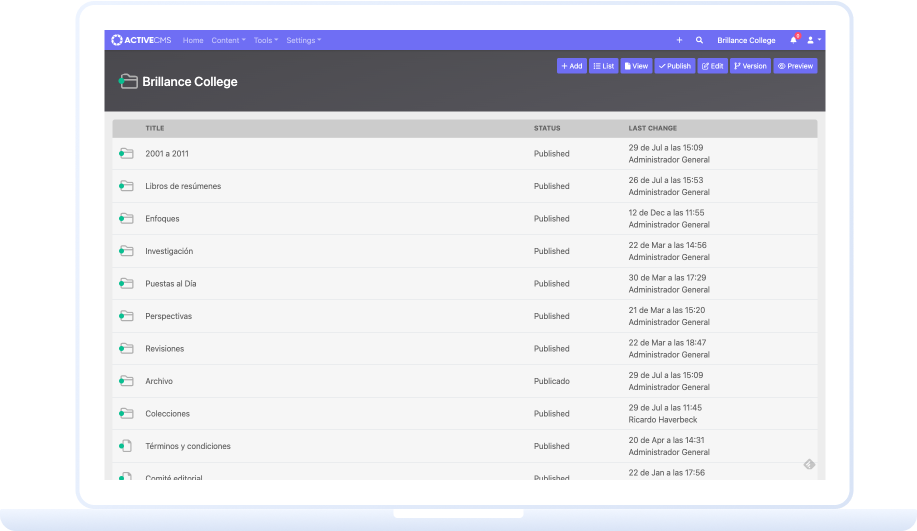Click the Add button
The height and width of the screenshot is (531, 917).
click(572, 66)
